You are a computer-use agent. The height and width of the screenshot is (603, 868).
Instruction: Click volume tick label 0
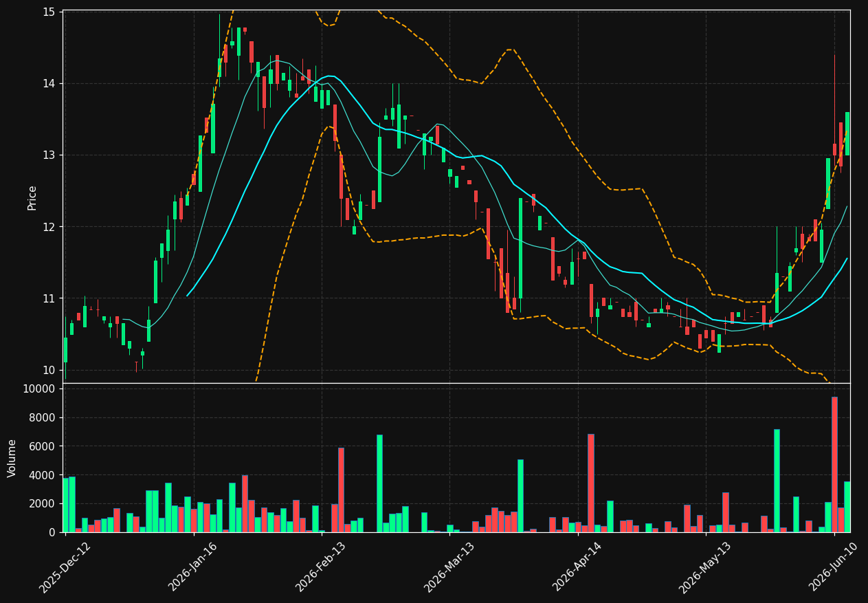click(53, 532)
